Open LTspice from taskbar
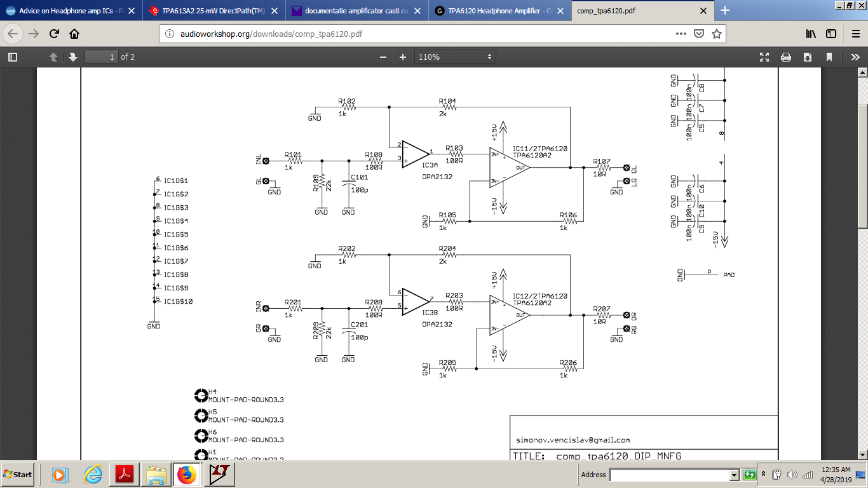The image size is (868, 488). click(219, 475)
